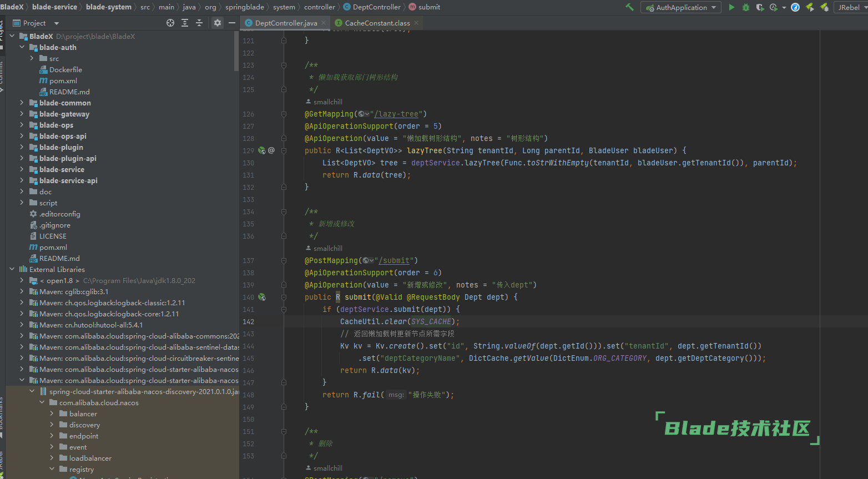Click the springblade breadcrumb
This screenshot has height=479, width=868.
point(245,7)
